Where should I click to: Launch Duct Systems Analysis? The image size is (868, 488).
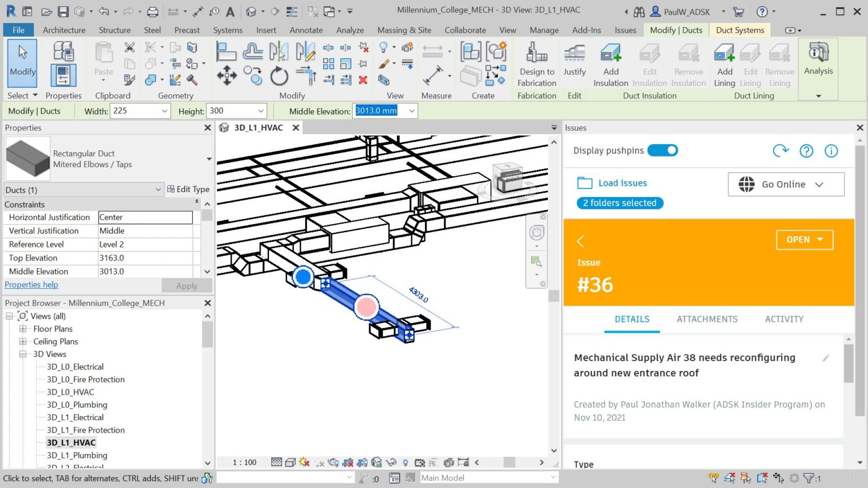coord(818,62)
